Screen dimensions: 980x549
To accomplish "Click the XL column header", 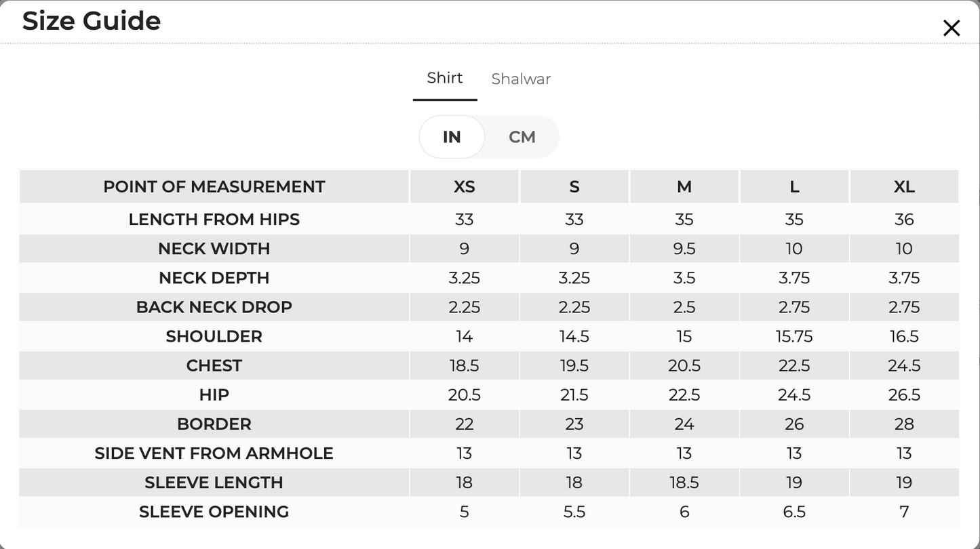I will click(904, 186).
